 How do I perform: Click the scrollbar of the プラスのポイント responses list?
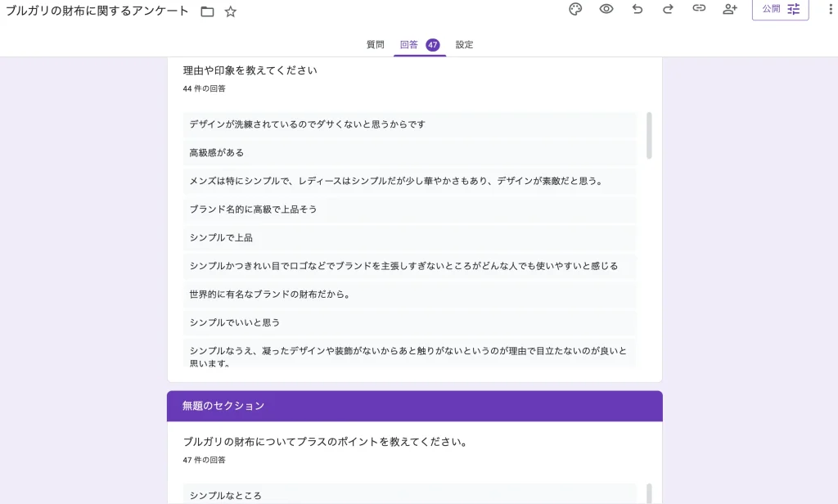point(649,493)
